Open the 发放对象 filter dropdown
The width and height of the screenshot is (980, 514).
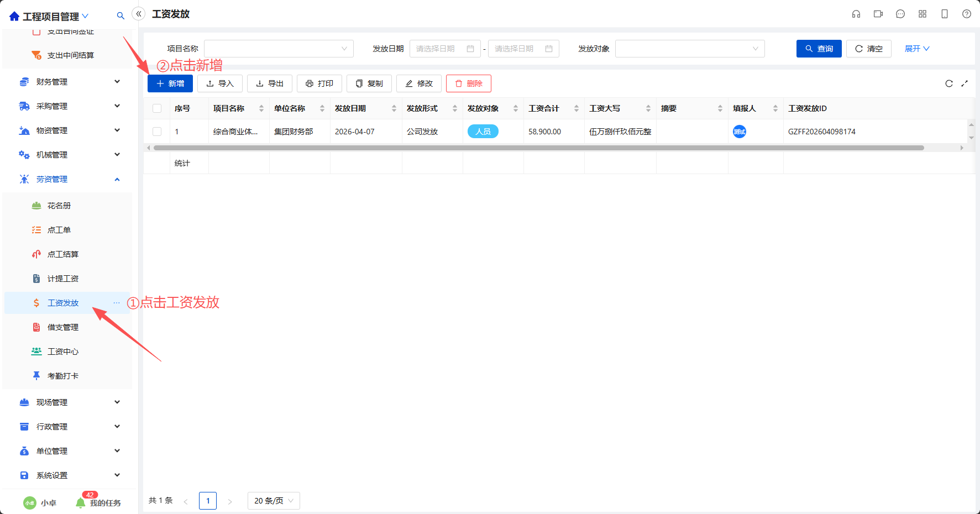click(690, 49)
